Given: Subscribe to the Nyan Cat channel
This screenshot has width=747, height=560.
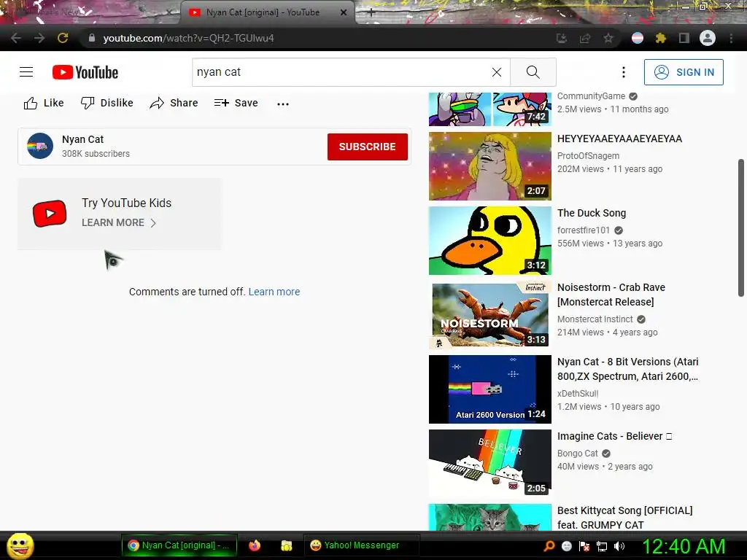Looking at the screenshot, I should coord(368,147).
